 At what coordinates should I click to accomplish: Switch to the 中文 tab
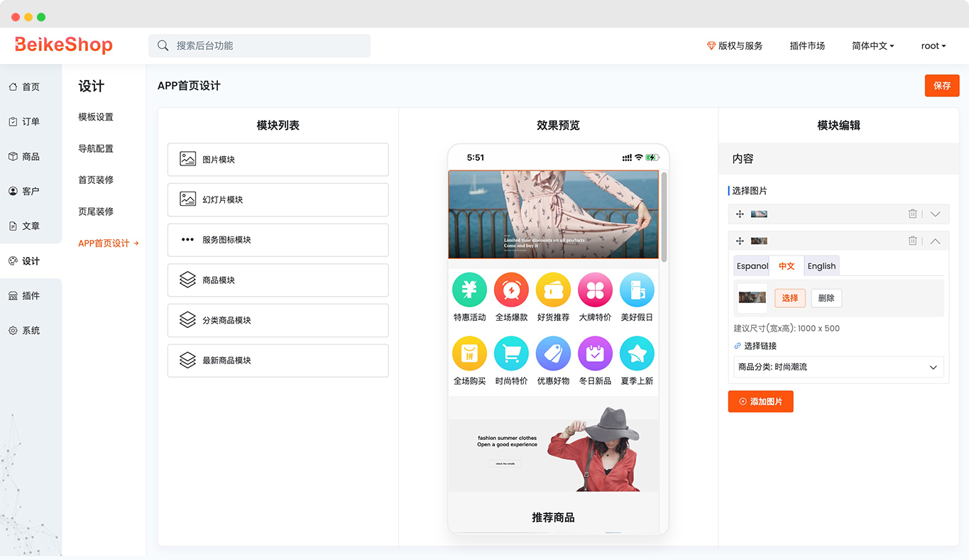click(x=787, y=266)
